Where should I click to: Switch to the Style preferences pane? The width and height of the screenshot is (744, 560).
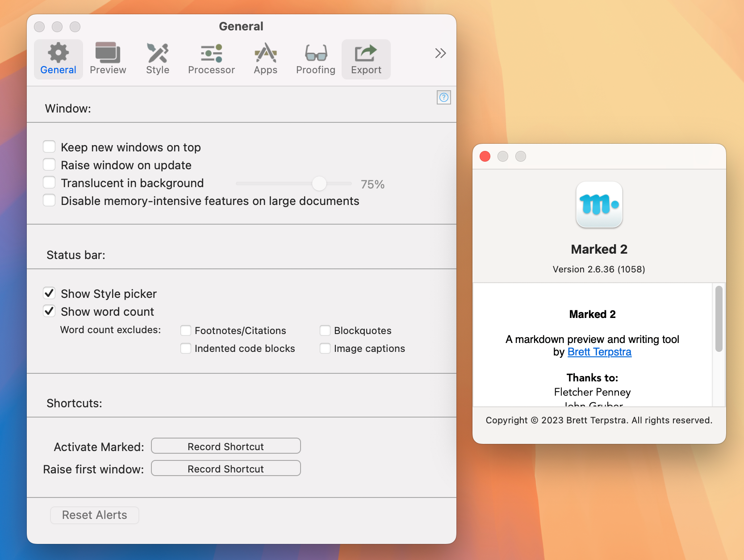tap(158, 59)
